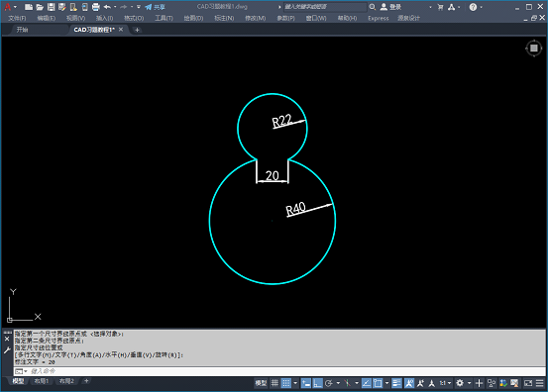Close the CAD习题教程1 drawing tab

[x=121, y=30]
